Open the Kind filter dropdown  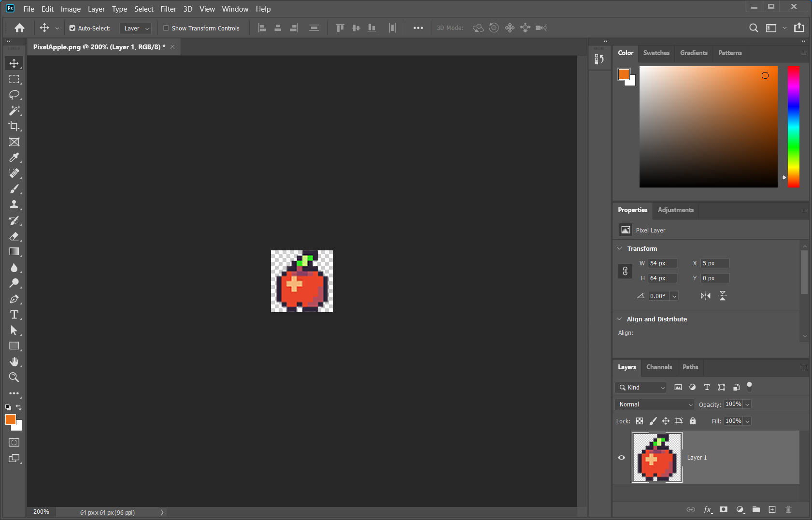[x=641, y=388]
